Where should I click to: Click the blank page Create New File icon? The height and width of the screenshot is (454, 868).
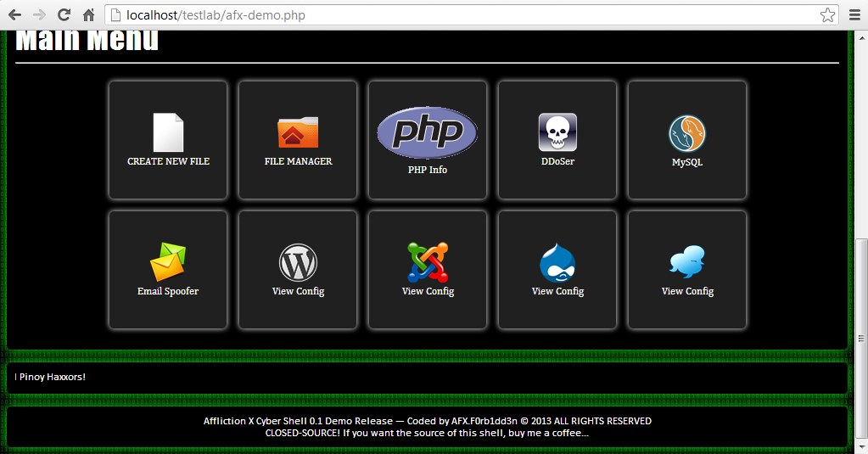pyautogui.click(x=168, y=132)
